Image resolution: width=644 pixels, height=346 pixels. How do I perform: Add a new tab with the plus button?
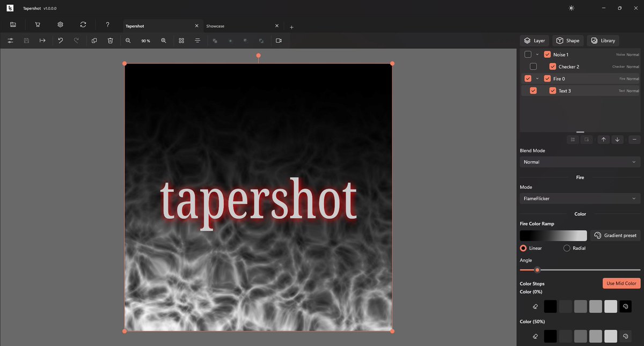(x=292, y=27)
